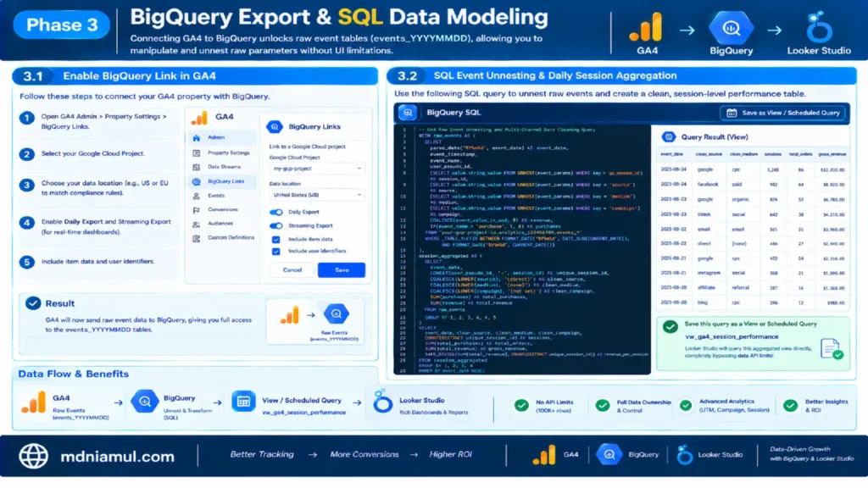Click the Phase 3 badge

coord(61,25)
